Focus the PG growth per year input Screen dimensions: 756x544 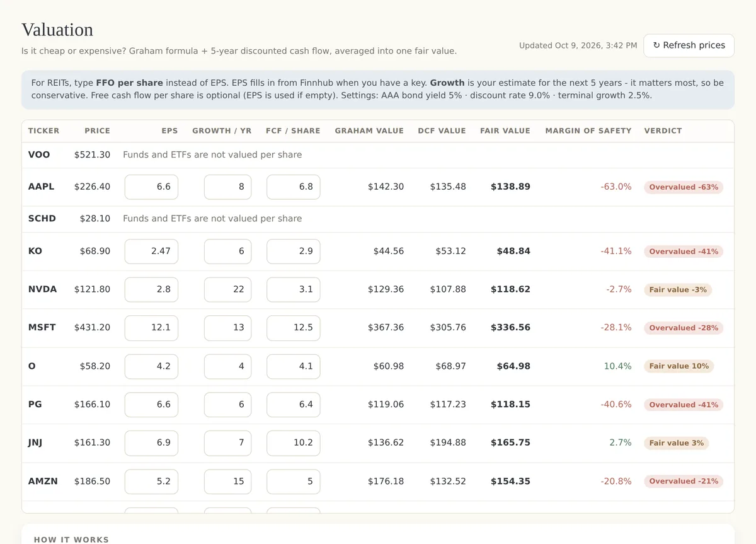click(x=227, y=405)
